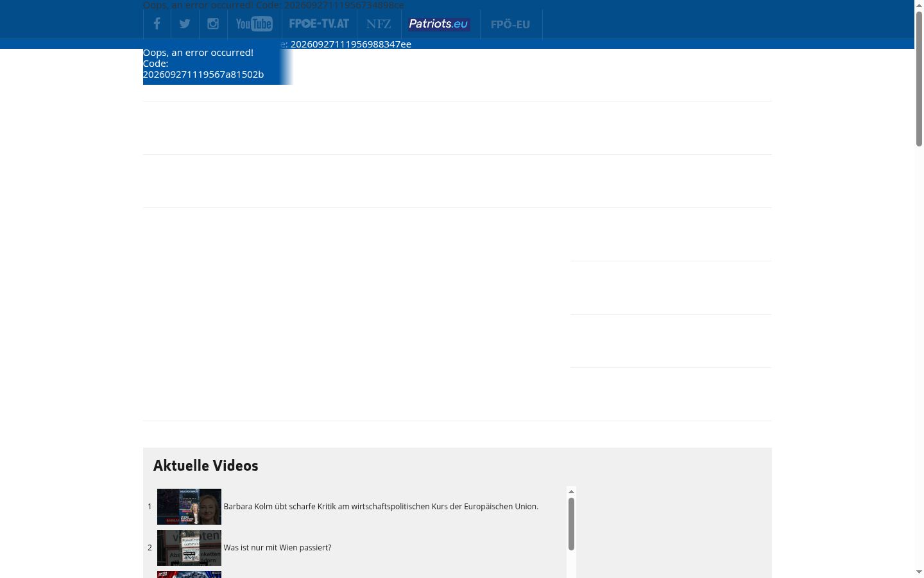Open the Instagram icon link
Viewport: 924px width, 578px height.
[x=213, y=24]
